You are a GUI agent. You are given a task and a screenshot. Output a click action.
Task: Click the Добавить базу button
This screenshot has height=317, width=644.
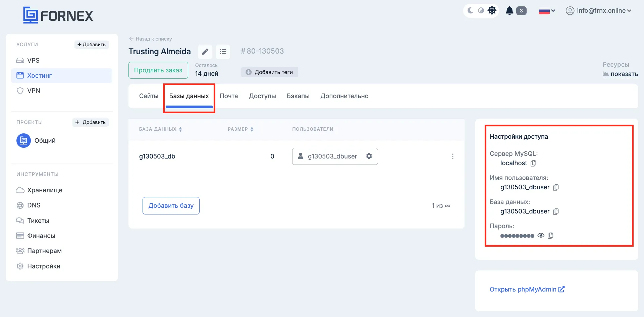[x=171, y=206]
